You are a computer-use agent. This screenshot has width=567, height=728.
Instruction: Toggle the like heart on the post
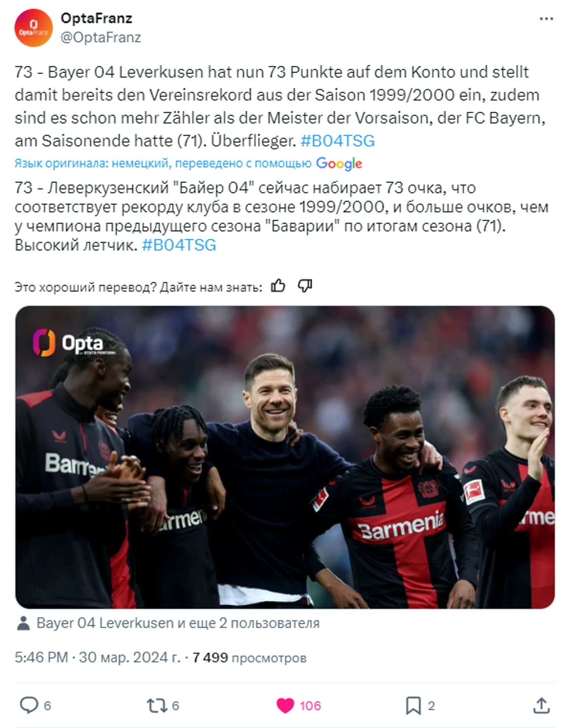(285, 705)
